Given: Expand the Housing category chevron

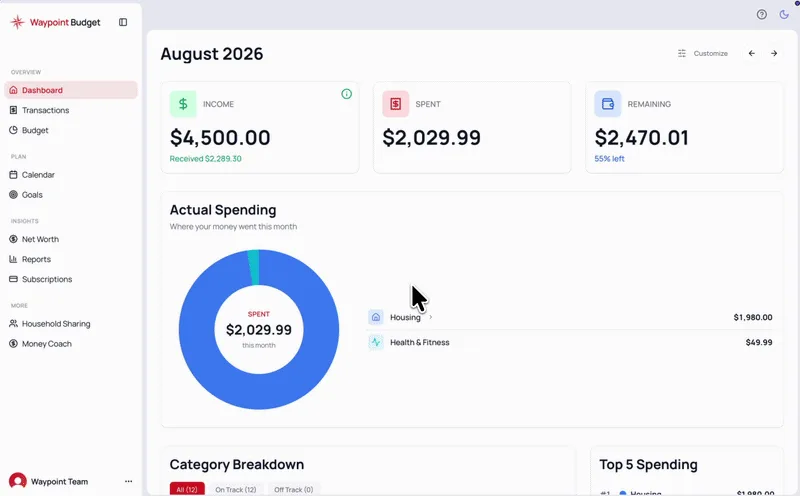Looking at the screenshot, I should (x=431, y=317).
